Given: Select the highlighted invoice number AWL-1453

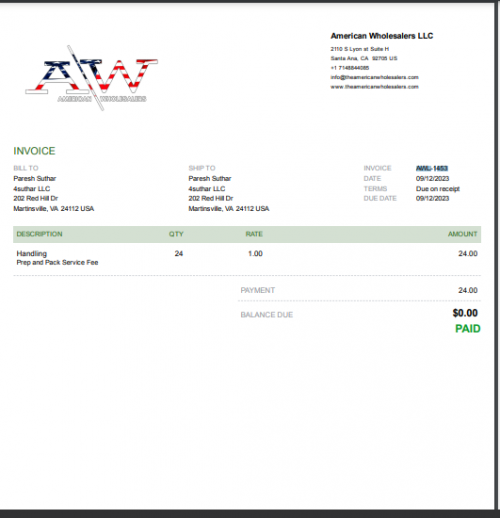Looking at the screenshot, I should (x=432, y=168).
